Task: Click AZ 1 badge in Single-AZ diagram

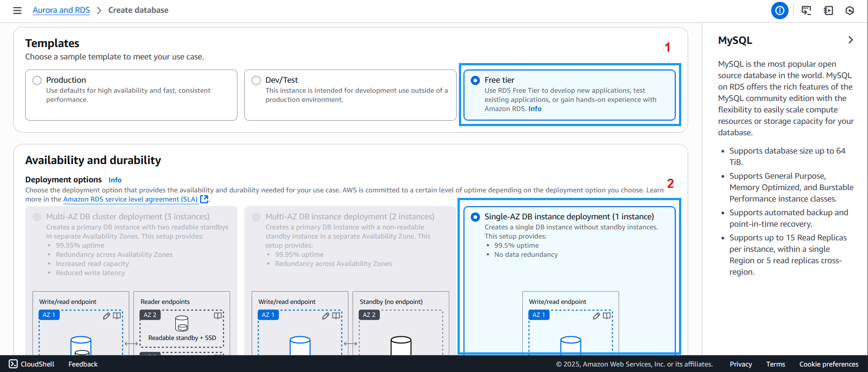Action: [x=539, y=315]
